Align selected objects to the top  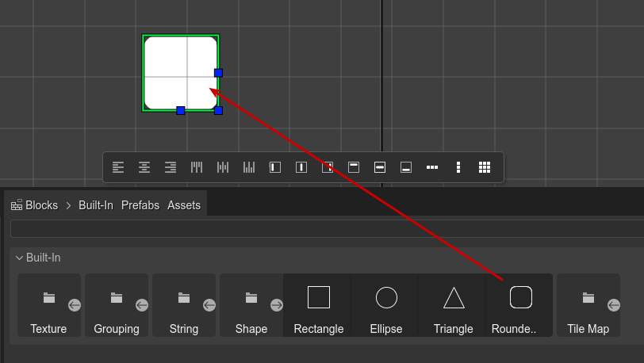(197, 167)
